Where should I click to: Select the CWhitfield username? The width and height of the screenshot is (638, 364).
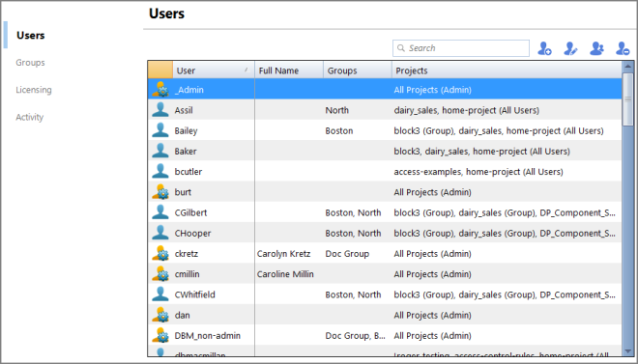tap(195, 294)
